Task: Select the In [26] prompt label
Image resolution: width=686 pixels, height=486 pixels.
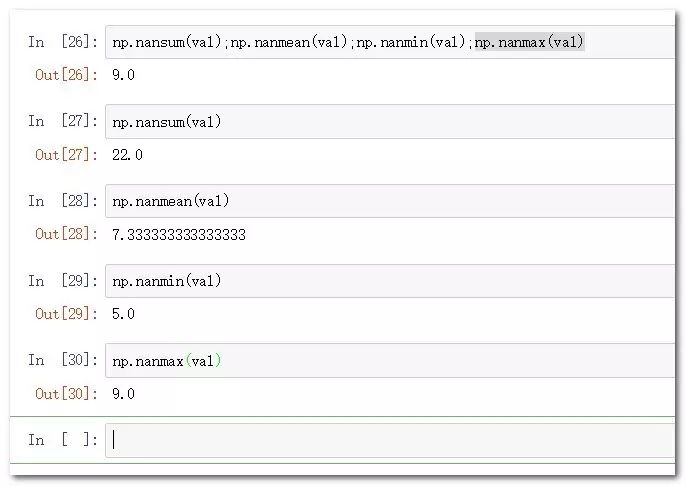Action: coord(63,42)
